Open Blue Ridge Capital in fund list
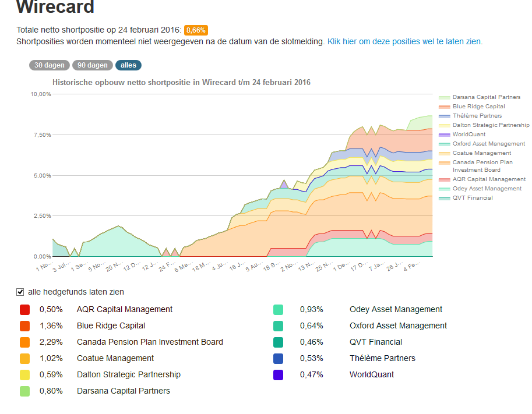532x414 pixels. [x=111, y=325]
